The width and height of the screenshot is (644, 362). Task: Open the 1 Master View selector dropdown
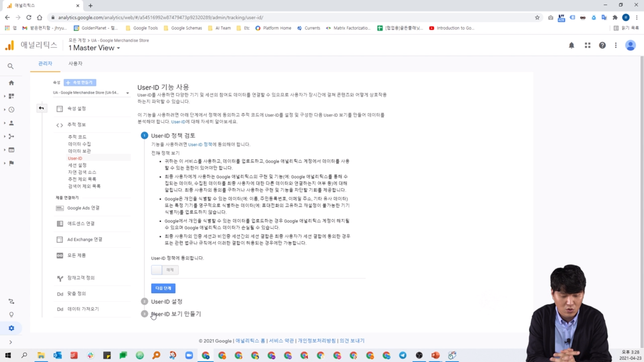(x=94, y=48)
